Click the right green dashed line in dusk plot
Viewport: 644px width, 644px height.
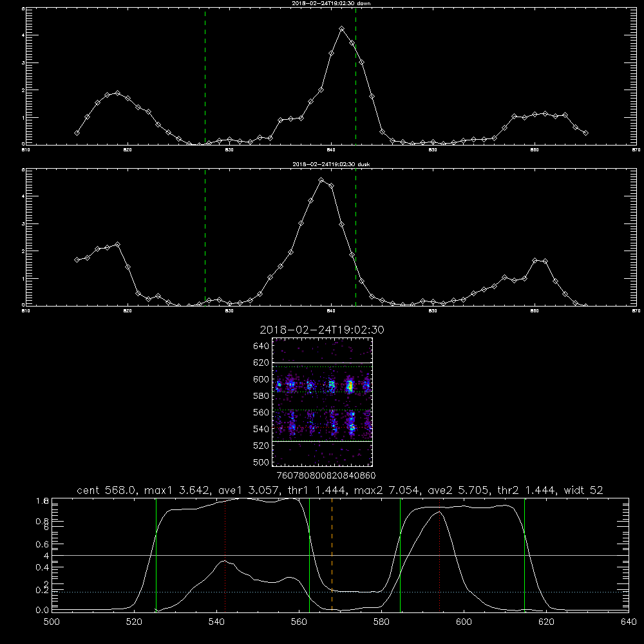point(355,237)
